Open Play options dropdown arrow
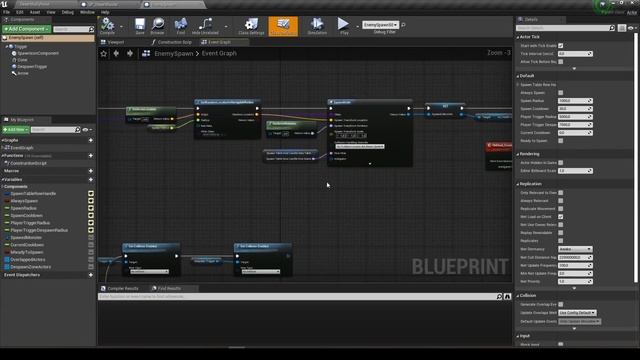Viewport: 640px width, 360px height. click(x=357, y=26)
